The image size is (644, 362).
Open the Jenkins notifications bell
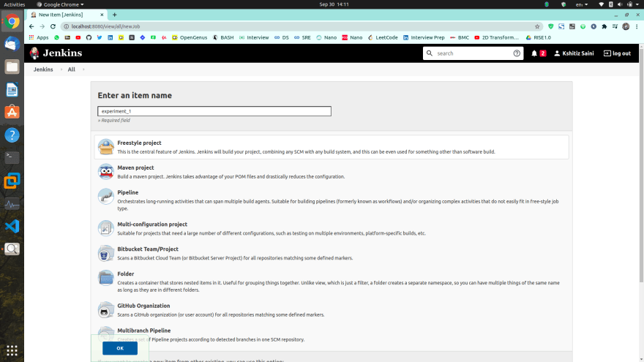point(534,53)
